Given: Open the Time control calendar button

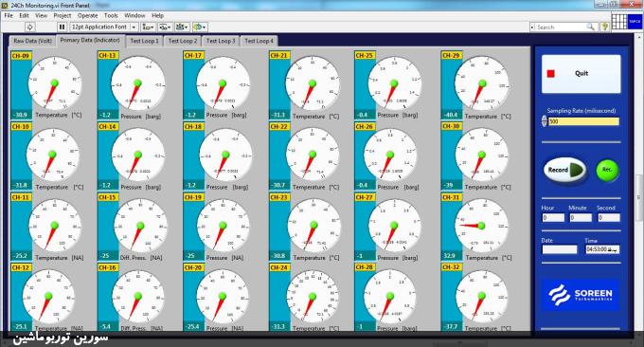Looking at the screenshot, I should [615, 249].
